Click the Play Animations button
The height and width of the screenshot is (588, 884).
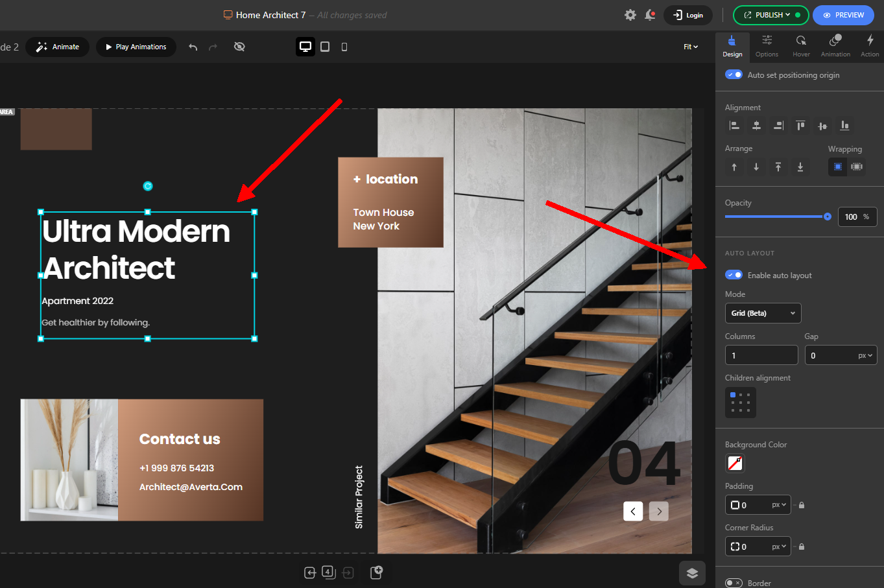click(x=136, y=47)
